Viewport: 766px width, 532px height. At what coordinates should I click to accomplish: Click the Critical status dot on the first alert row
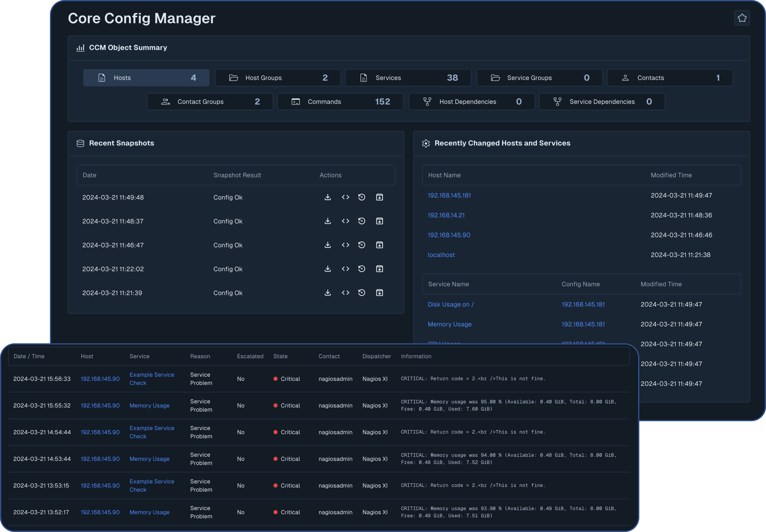[x=276, y=379]
